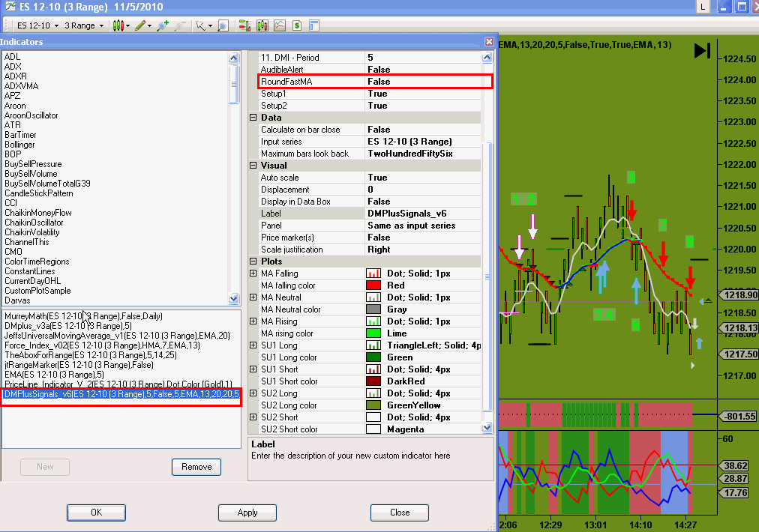Click the MA rising color Lime swatch

tap(373, 333)
